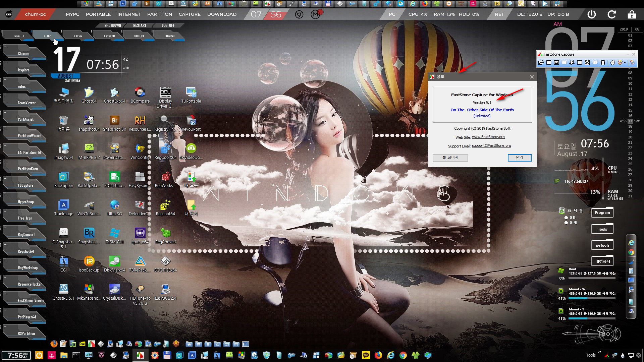The image size is (644, 362).
Task: Open the ResourceHacker RH desktop icon
Action: 140,123
